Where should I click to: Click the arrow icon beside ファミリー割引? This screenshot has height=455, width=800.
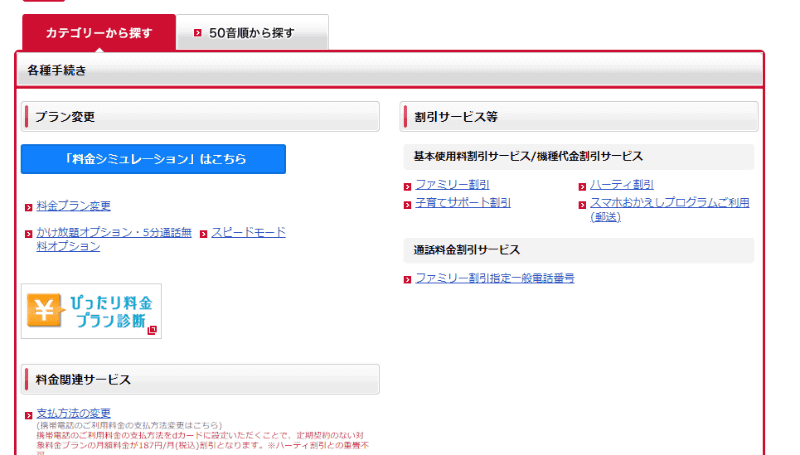(x=407, y=187)
